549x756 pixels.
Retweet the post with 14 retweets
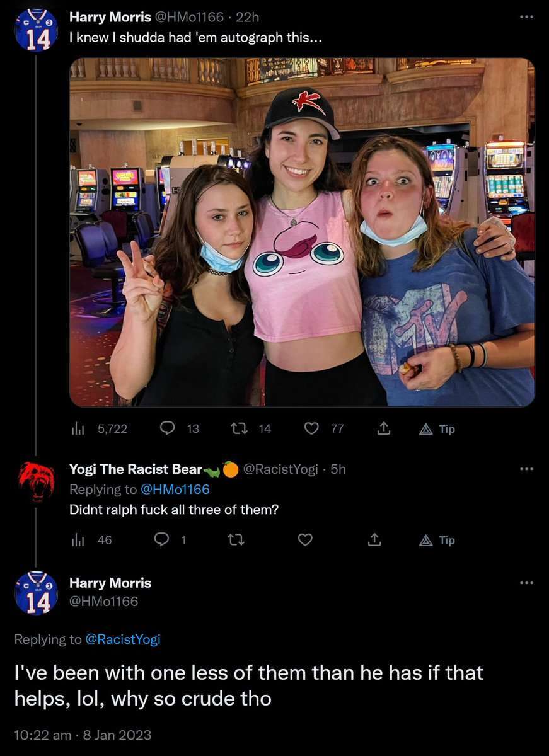pyautogui.click(x=250, y=429)
